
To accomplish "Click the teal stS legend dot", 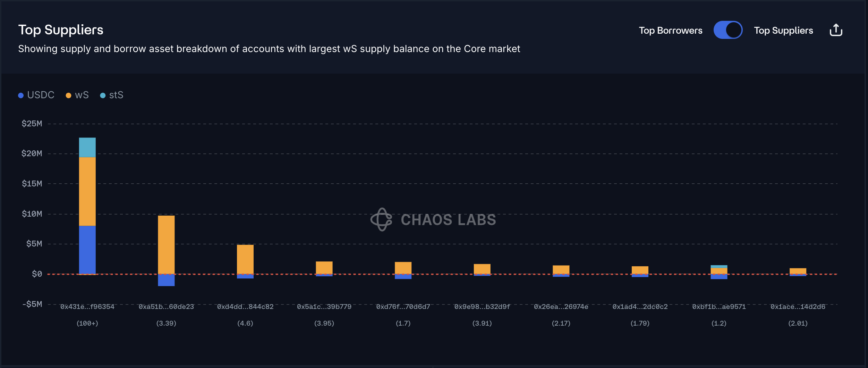I will [x=103, y=95].
